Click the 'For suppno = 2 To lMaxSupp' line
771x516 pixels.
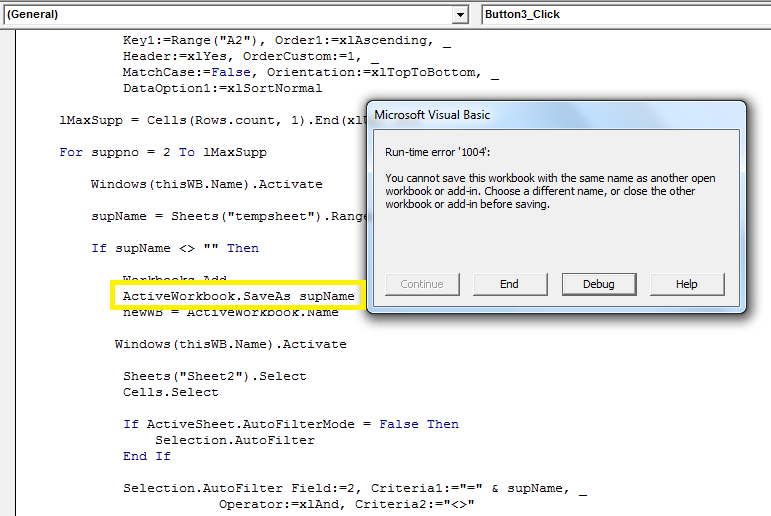click(163, 152)
